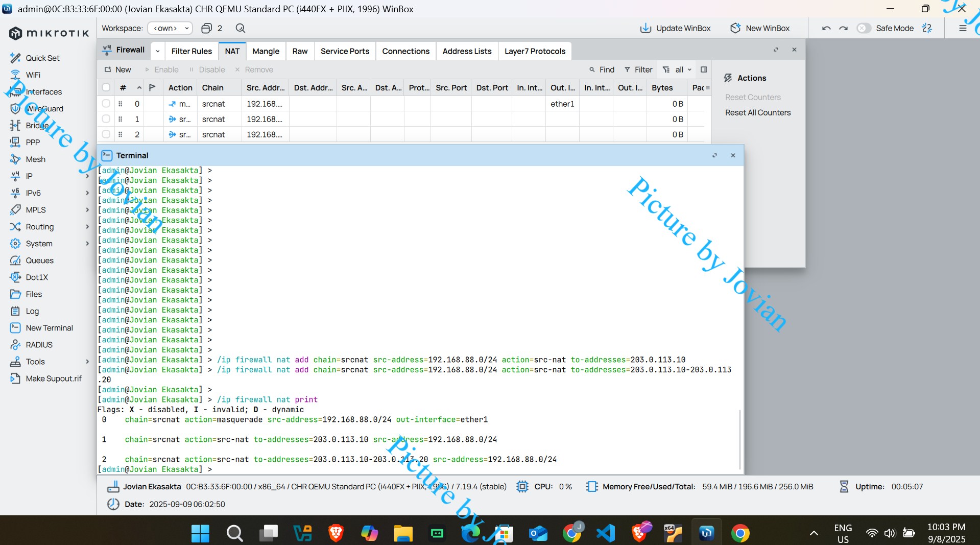The image size is (980, 545).
Task: Open the system tray overflow chevron
Action: (x=814, y=533)
